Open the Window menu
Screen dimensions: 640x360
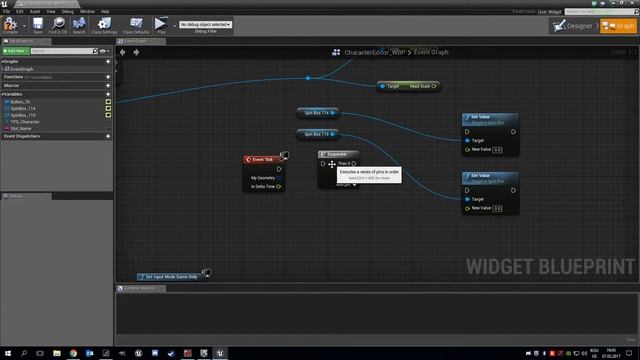tap(87, 11)
